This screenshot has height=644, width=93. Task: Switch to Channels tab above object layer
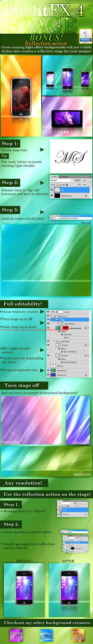pos(66,501)
